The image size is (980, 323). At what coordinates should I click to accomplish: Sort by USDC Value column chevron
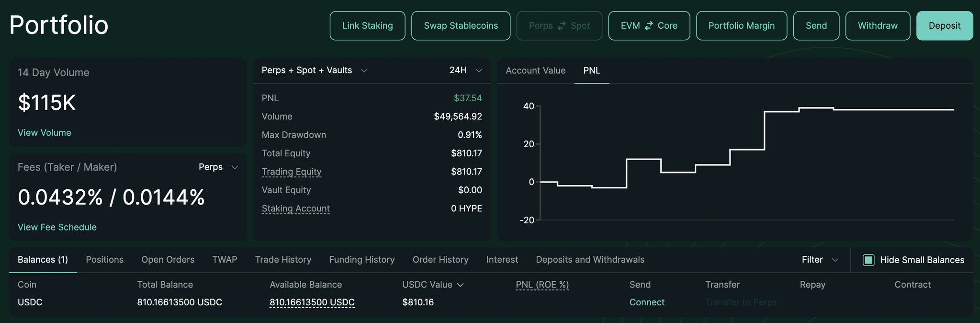(x=460, y=285)
